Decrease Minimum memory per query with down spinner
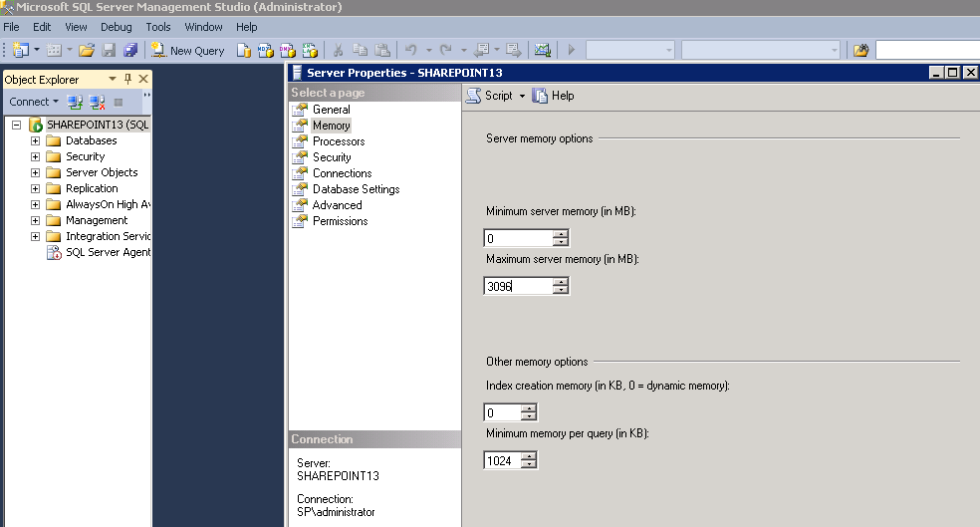The width and height of the screenshot is (980, 527). point(529,464)
